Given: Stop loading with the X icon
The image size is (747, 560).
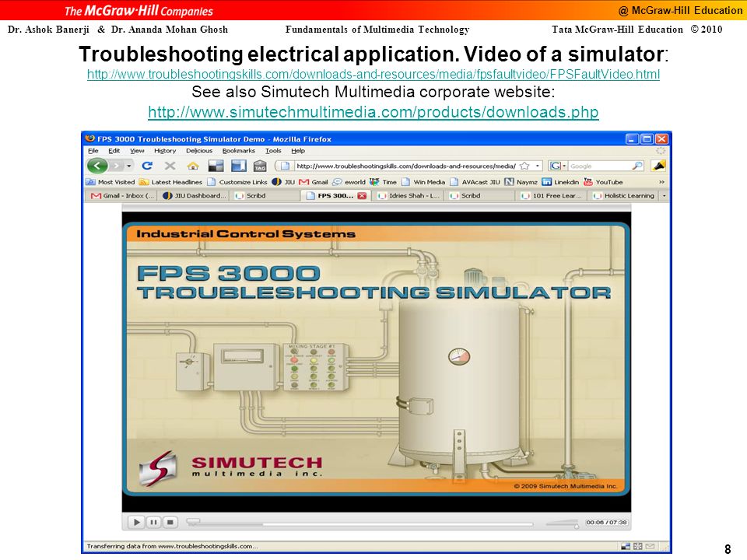Looking at the screenshot, I should pyautogui.click(x=170, y=166).
